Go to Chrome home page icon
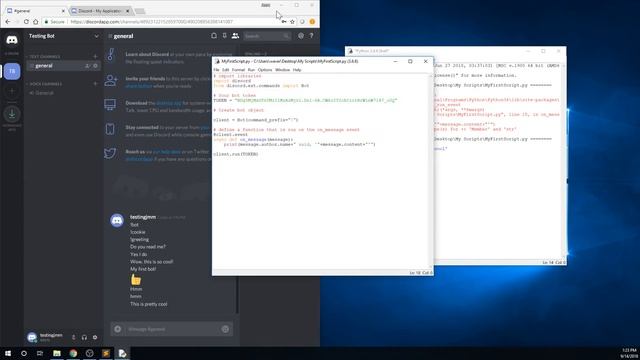 coord(36,22)
